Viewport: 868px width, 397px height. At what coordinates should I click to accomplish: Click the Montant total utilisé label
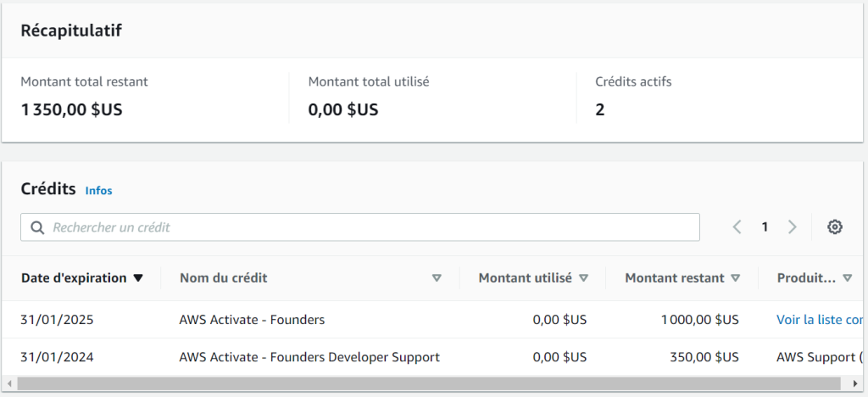coord(369,82)
